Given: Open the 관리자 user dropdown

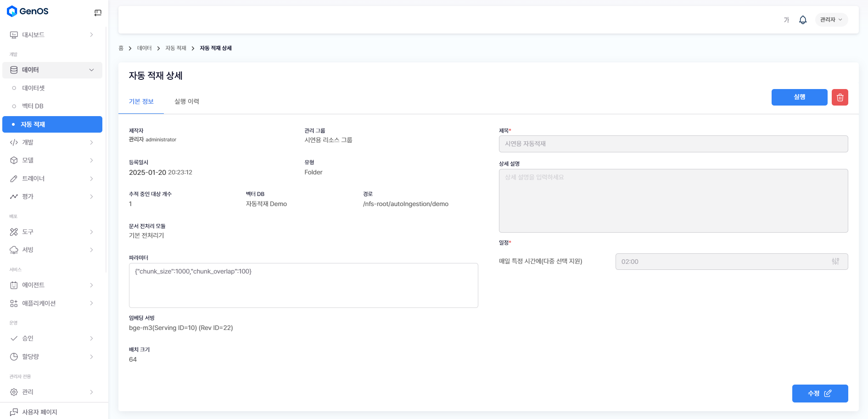Looking at the screenshot, I should [831, 20].
